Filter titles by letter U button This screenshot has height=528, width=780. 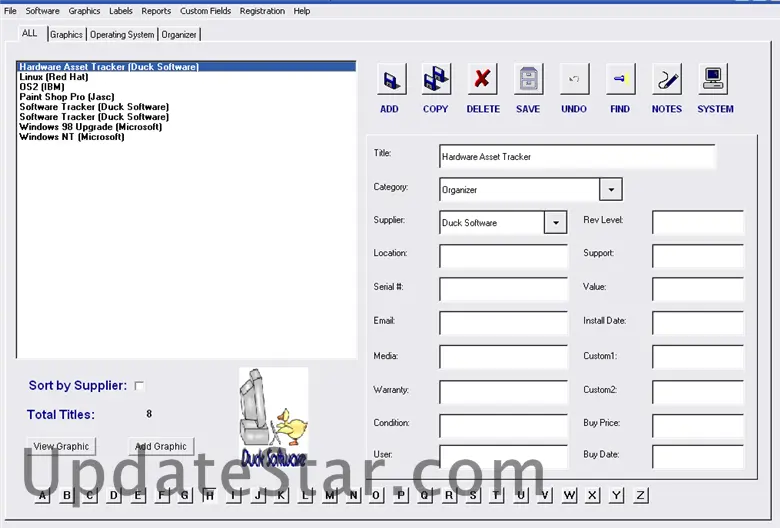click(521, 495)
